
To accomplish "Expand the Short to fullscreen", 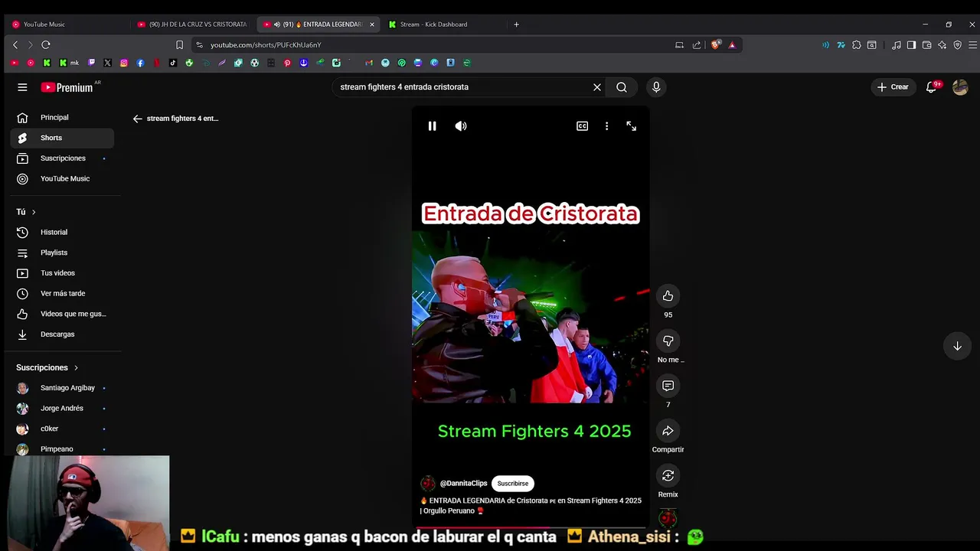I will (632, 126).
